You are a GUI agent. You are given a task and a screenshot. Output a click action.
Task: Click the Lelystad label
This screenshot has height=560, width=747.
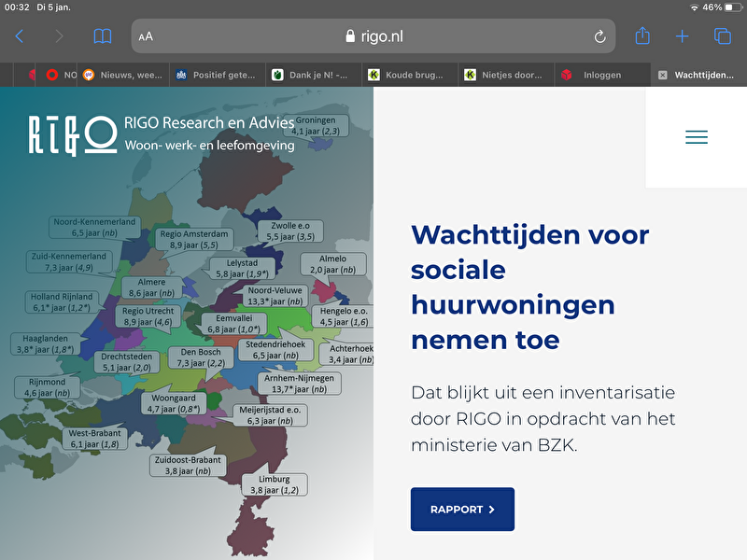tap(242, 268)
